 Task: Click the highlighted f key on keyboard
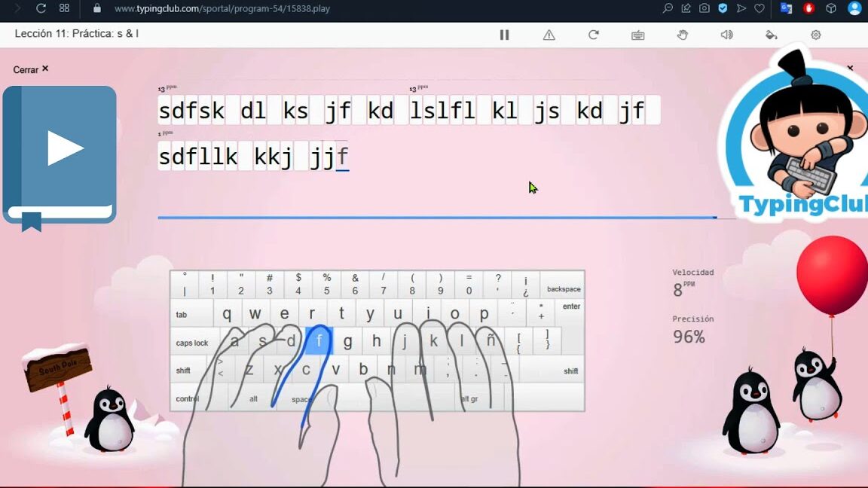click(x=319, y=341)
